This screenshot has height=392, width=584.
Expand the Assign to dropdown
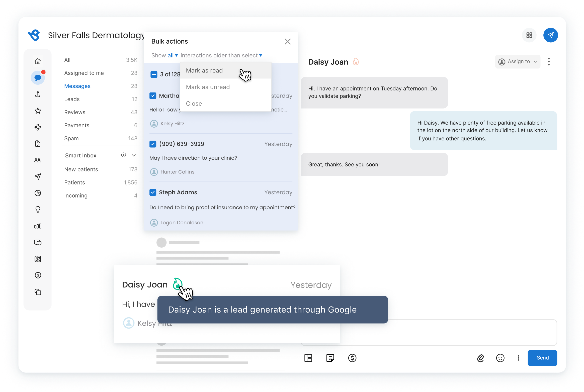coord(518,61)
